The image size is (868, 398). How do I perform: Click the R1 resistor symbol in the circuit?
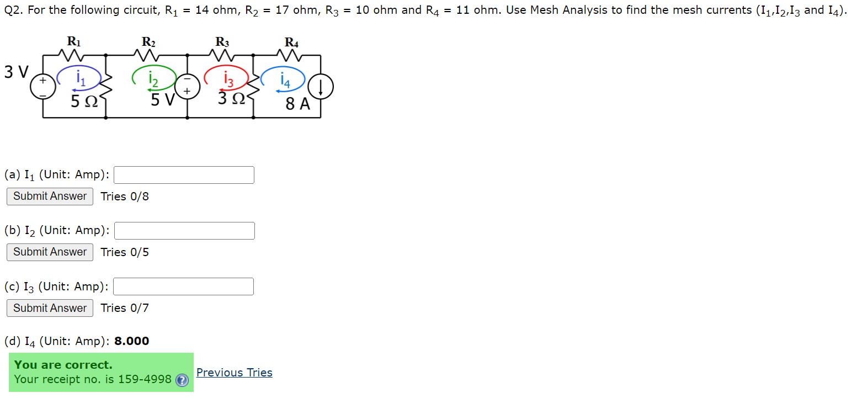[x=72, y=56]
